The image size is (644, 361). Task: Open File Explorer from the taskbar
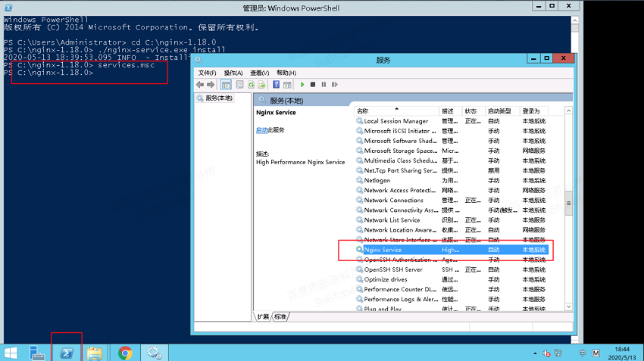point(95,353)
